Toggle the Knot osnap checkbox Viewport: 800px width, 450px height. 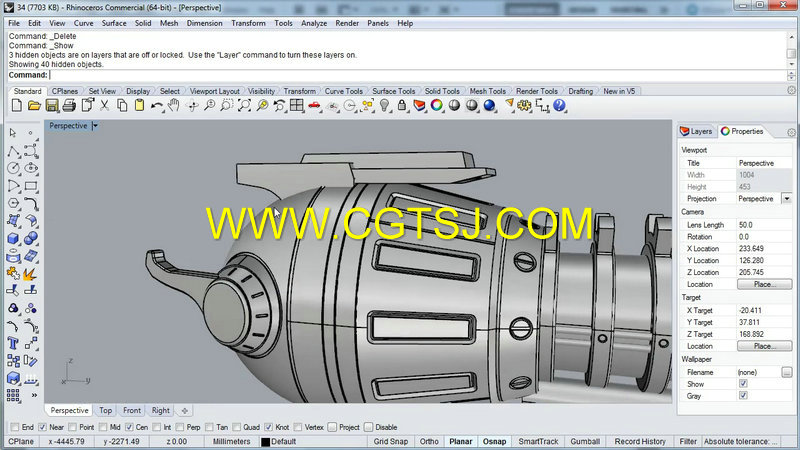click(x=268, y=427)
